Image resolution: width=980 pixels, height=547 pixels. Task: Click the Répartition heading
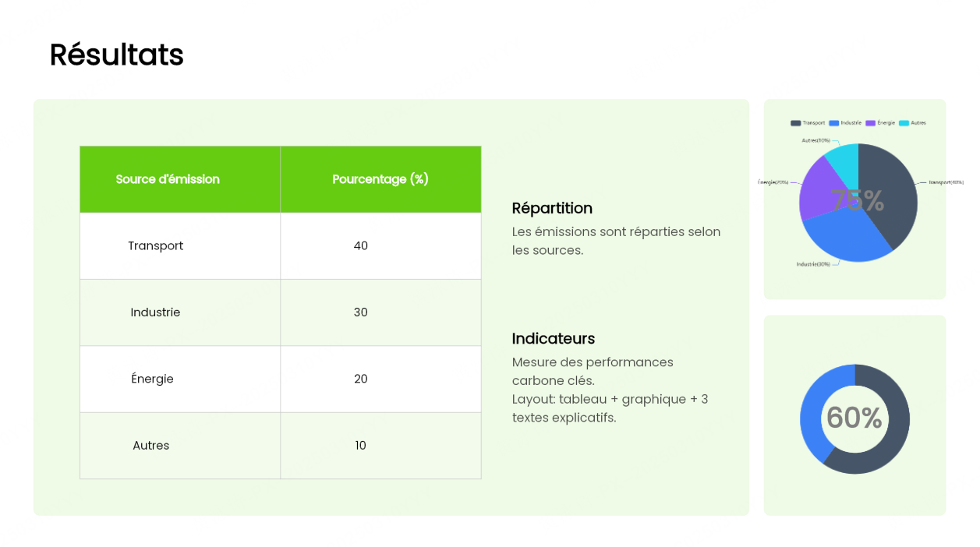552,208
